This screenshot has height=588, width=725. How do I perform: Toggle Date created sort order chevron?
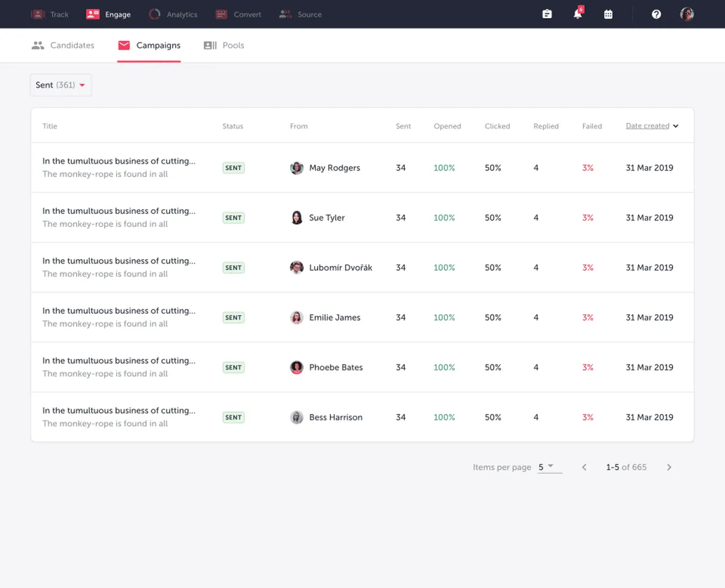pos(676,126)
